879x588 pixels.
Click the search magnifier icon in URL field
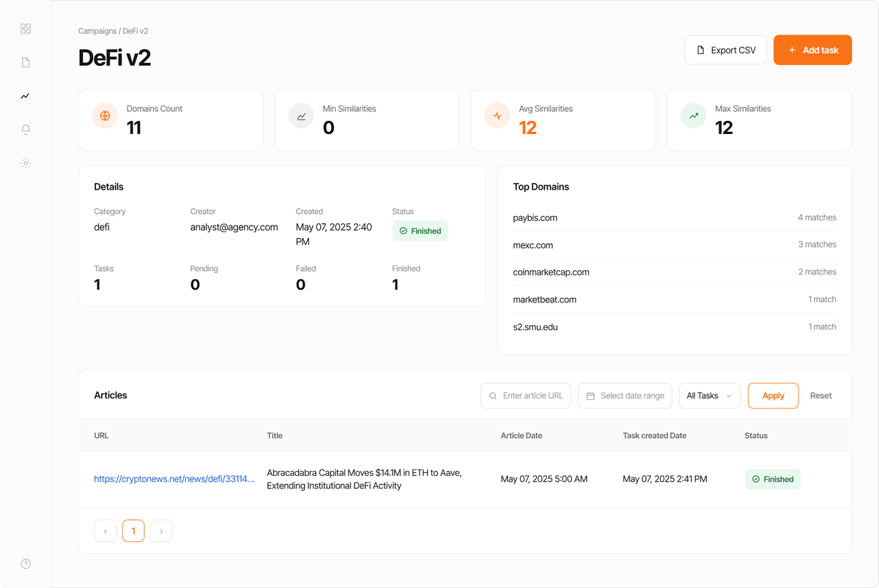[493, 395]
